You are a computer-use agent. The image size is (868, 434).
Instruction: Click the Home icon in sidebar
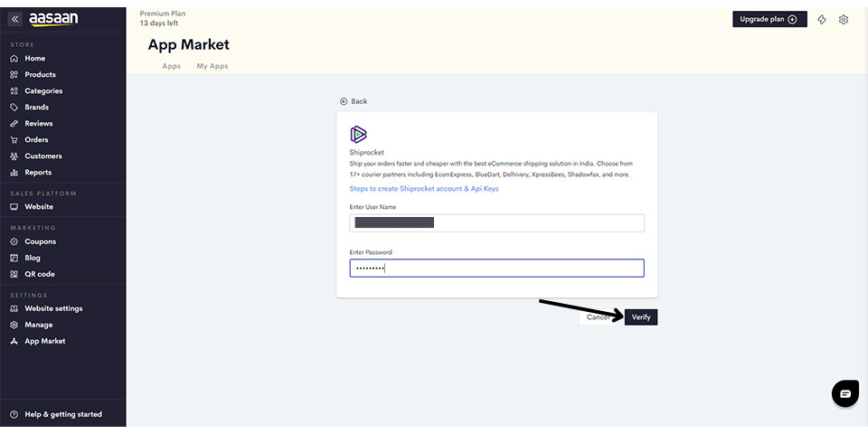tap(14, 59)
